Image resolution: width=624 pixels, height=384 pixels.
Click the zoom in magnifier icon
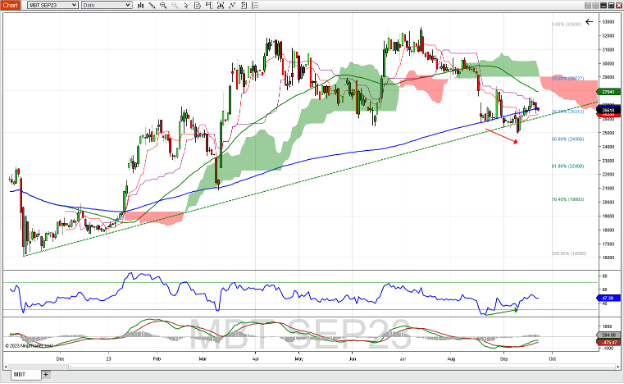tap(163, 5)
